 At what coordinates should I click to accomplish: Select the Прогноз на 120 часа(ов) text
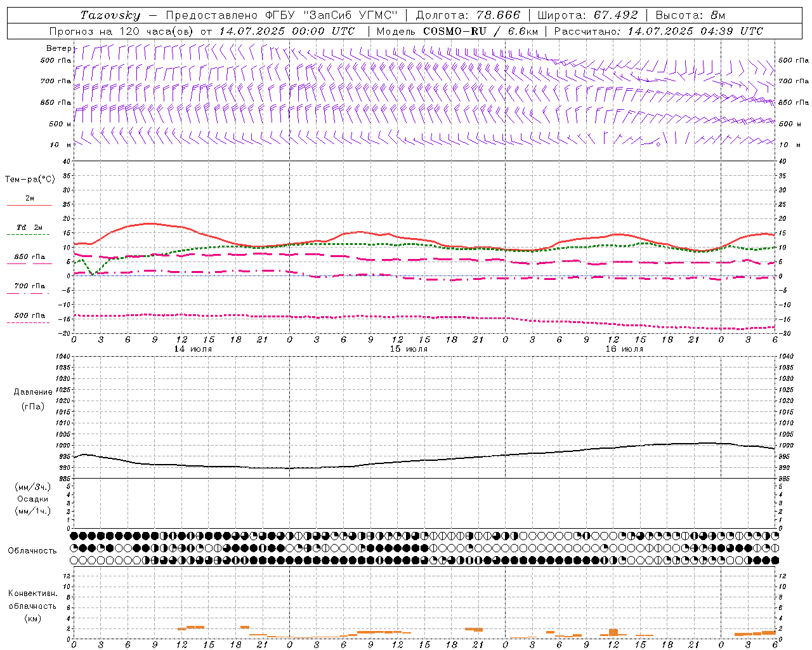tap(122, 31)
